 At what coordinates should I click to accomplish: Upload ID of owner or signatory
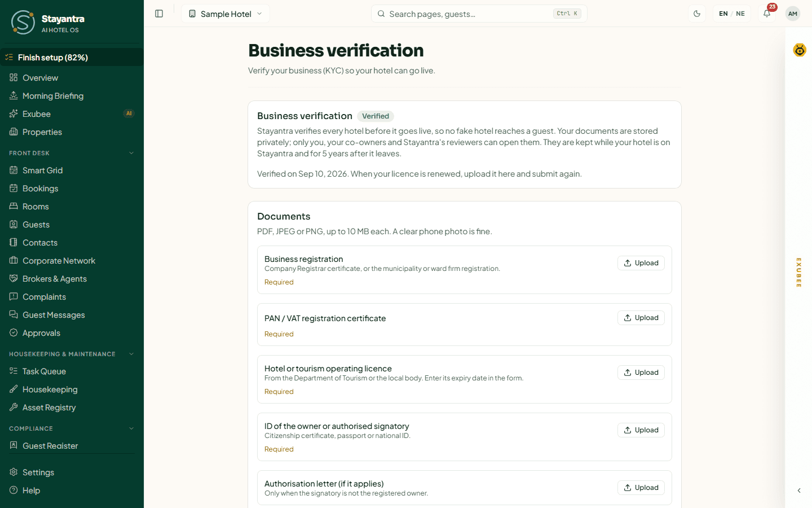tap(641, 430)
